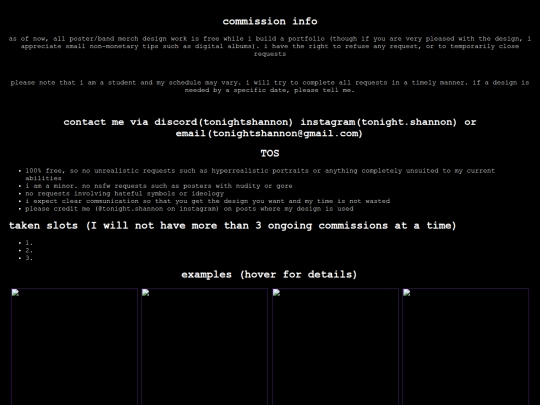Click the "please credit me" bullet
This screenshot has height=405, width=540.
click(189, 209)
